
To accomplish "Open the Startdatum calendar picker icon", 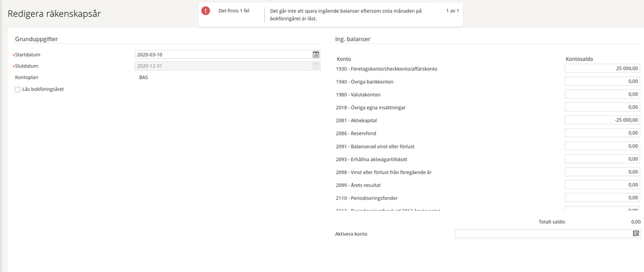I will point(315,54).
